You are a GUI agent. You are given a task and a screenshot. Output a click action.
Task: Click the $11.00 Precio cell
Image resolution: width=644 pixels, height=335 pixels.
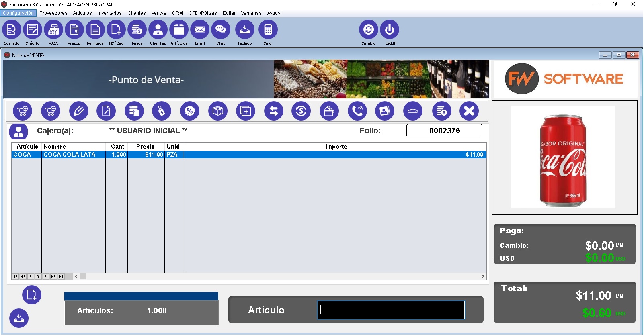point(146,155)
